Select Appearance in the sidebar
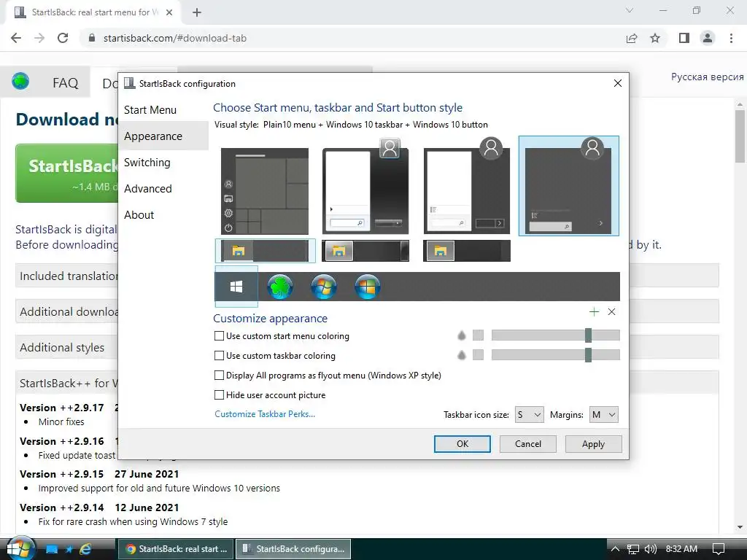747x560 pixels. click(163, 136)
